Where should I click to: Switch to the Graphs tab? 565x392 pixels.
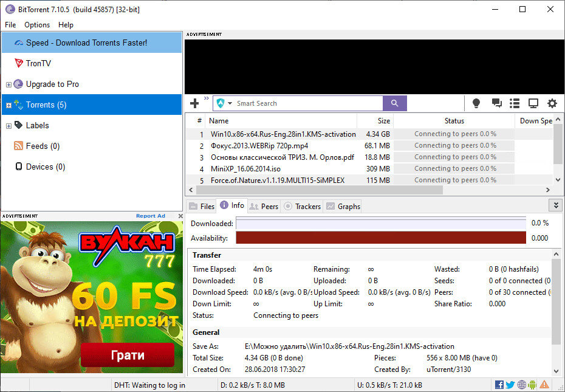click(343, 206)
